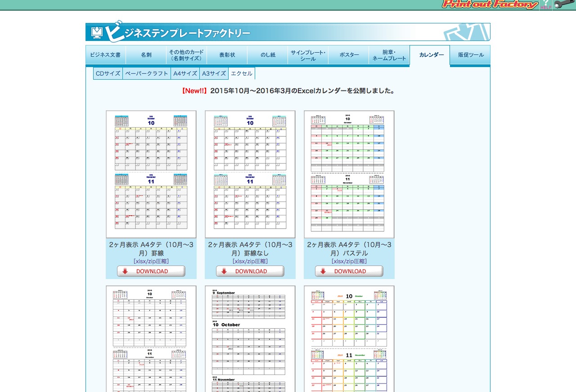The width and height of the screenshot is (576, 392).
Task: Open the 罫線 ruled calendar preview thumbnail
Action: (151, 174)
